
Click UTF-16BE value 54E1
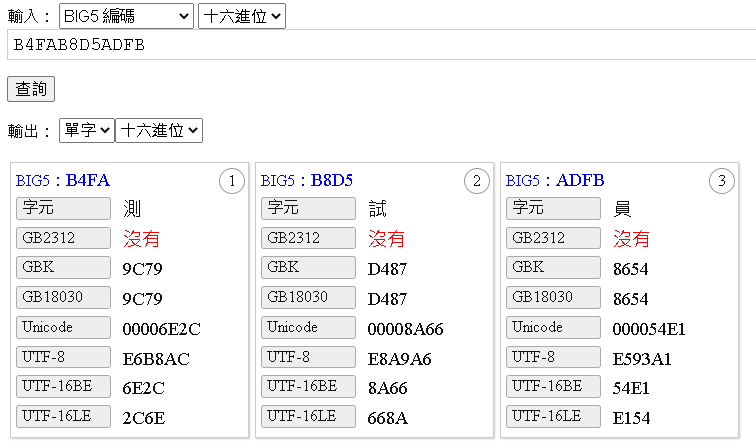(x=631, y=388)
